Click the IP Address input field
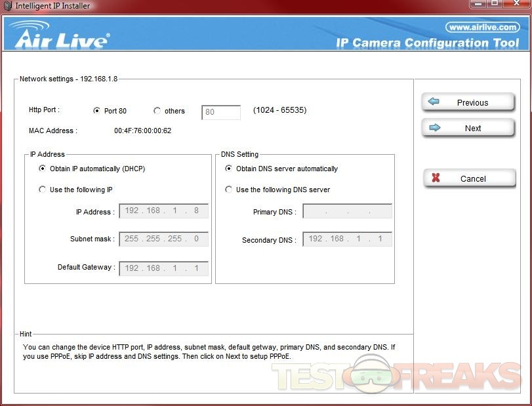The height and width of the screenshot is (406, 532). 163,211
